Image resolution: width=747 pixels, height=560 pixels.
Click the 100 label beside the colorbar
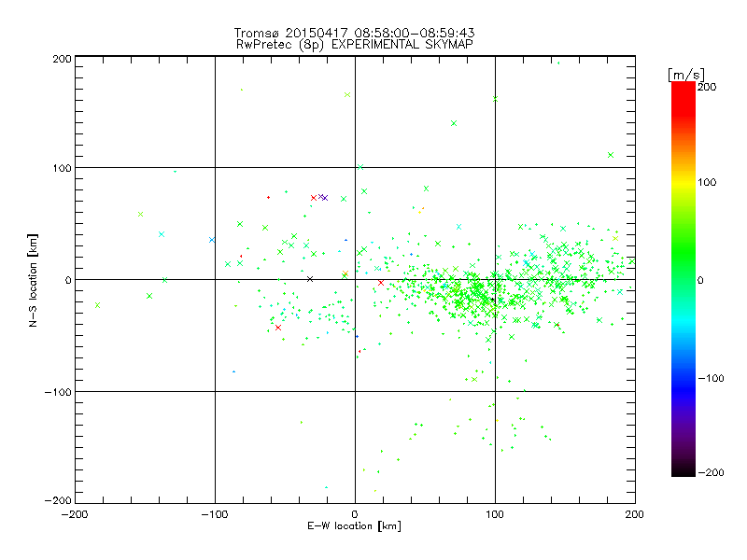click(707, 182)
